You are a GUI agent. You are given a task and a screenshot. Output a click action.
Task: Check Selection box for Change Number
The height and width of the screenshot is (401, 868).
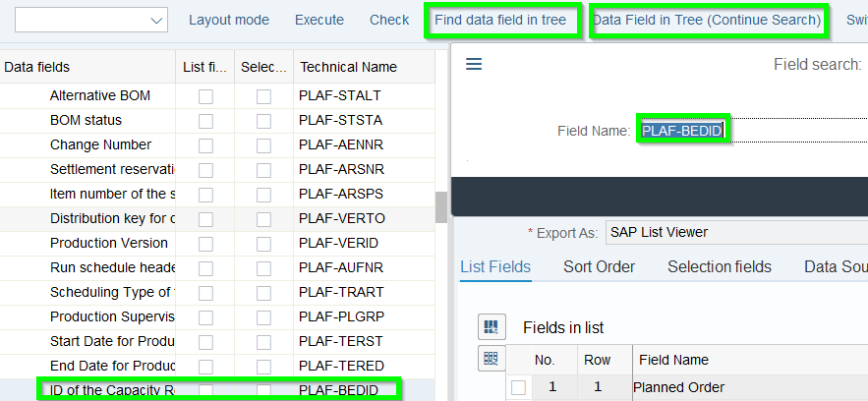point(263,145)
